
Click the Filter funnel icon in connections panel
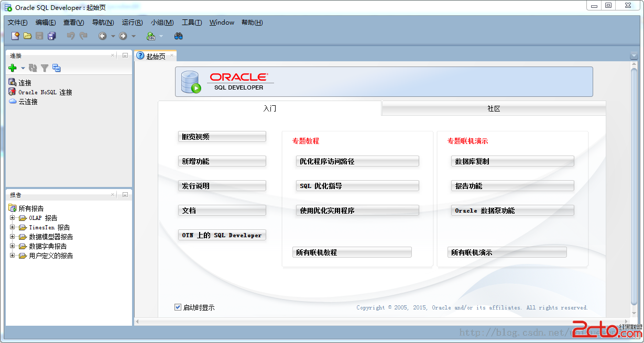coord(45,68)
